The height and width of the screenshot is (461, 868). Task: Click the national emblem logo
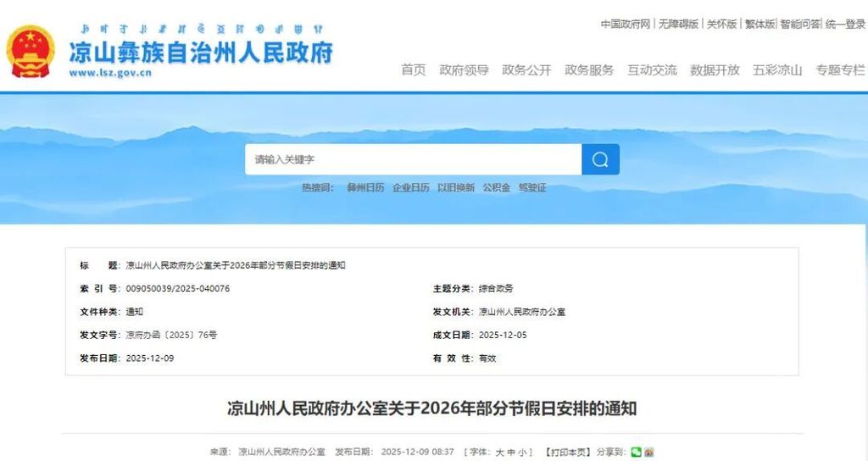click(x=31, y=51)
